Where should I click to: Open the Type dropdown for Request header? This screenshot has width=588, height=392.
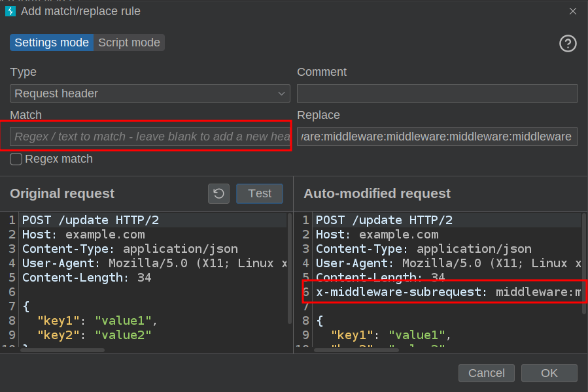pyautogui.click(x=150, y=93)
